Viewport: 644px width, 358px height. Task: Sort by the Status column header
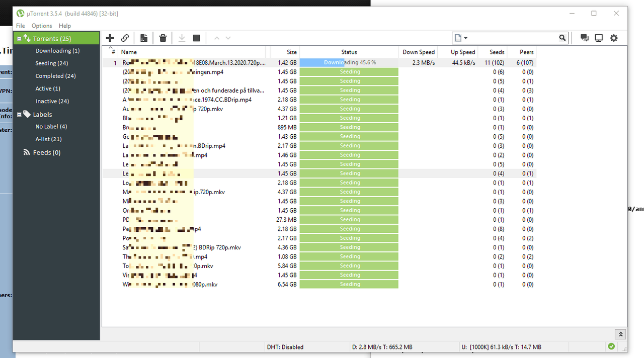349,52
